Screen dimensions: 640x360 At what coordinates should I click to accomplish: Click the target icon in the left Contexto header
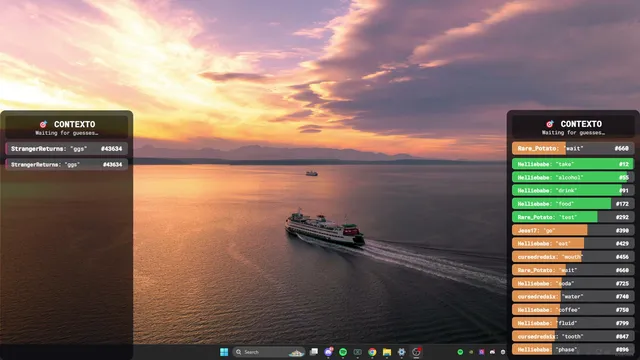pyautogui.click(x=43, y=124)
